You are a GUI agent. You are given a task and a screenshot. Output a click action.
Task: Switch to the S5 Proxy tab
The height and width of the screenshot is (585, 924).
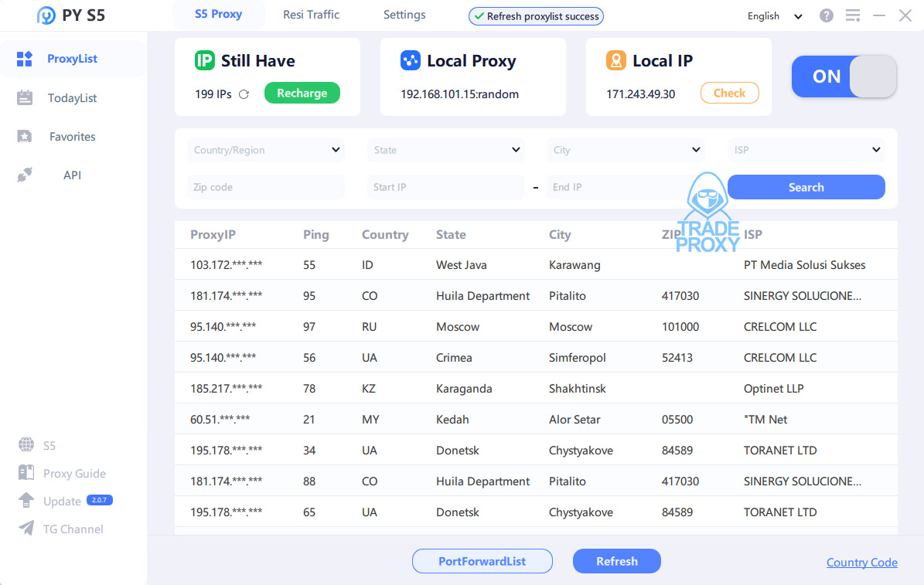tap(219, 15)
